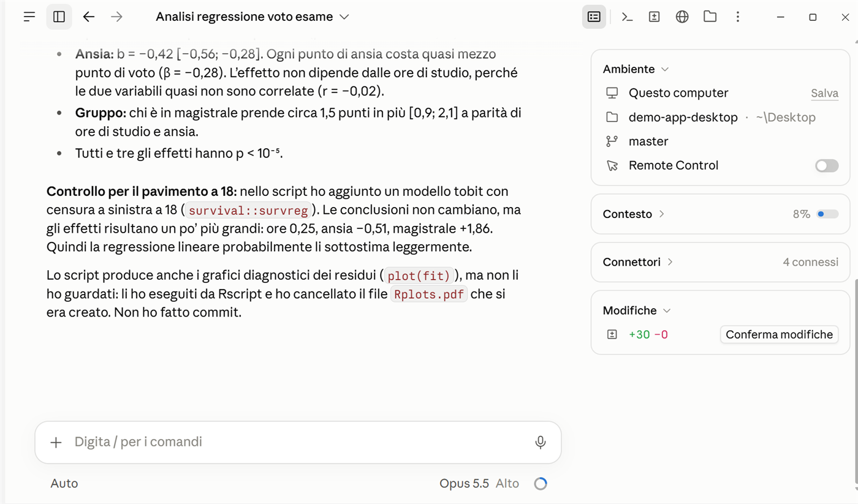Expand the Contesto section

point(634,214)
